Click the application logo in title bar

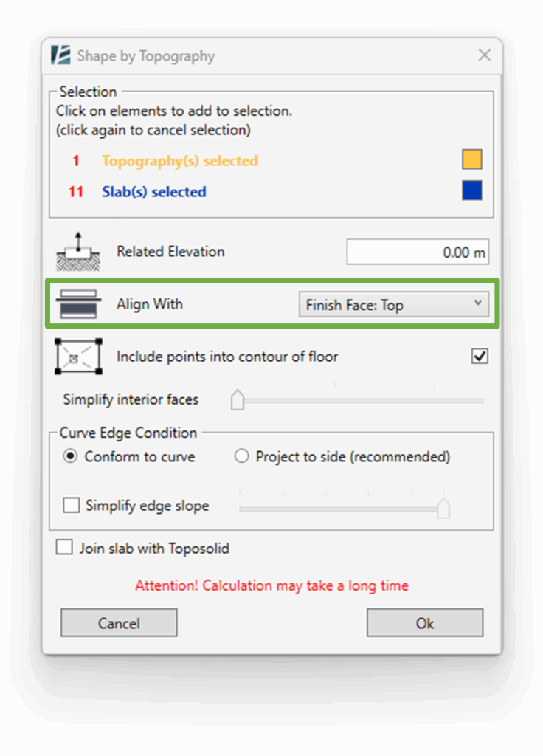point(61,55)
